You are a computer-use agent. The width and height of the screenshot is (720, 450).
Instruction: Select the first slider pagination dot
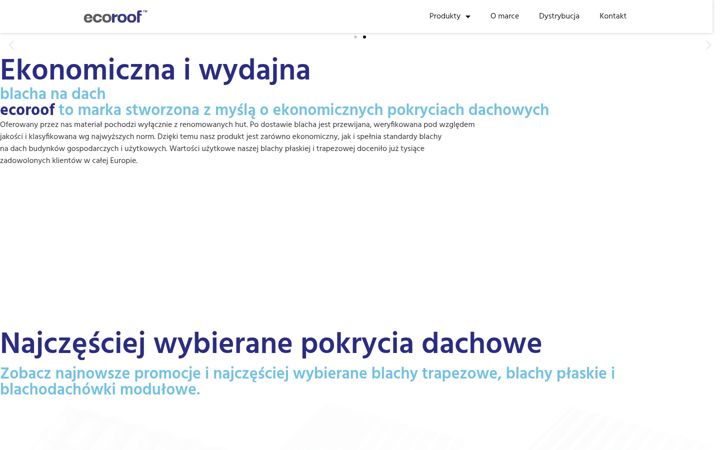pyautogui.click(x=355, y=37)
